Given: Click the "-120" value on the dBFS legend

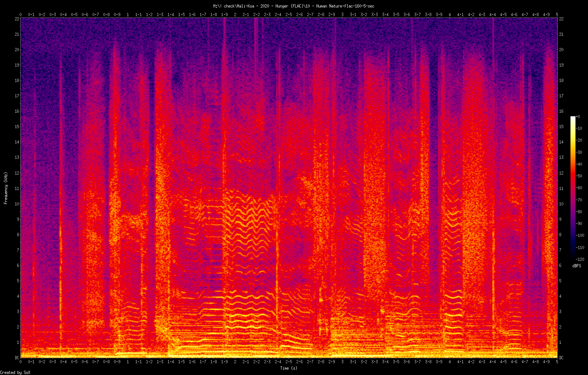Looking at the screenshot, I should click(580, 259).
